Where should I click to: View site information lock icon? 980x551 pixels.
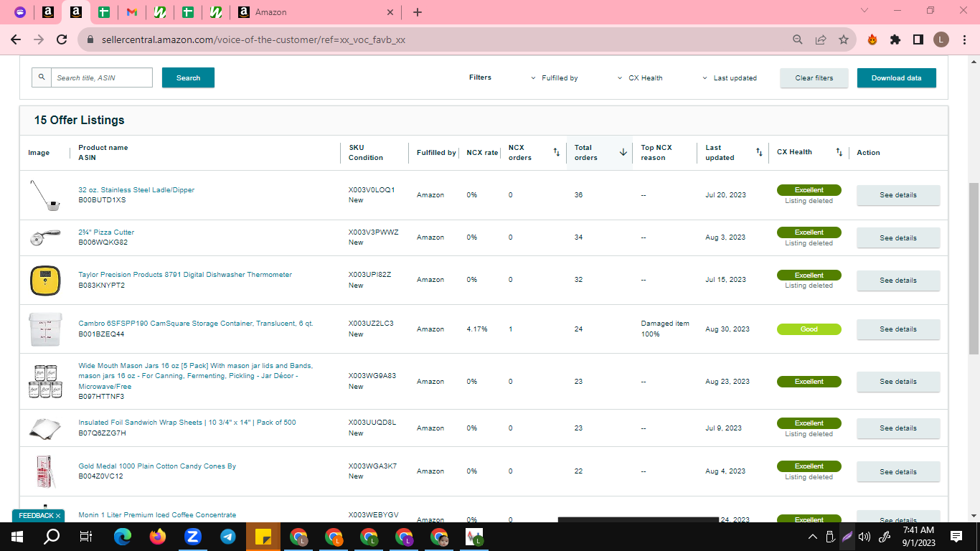pyautogui.click(x=90, y=40)
